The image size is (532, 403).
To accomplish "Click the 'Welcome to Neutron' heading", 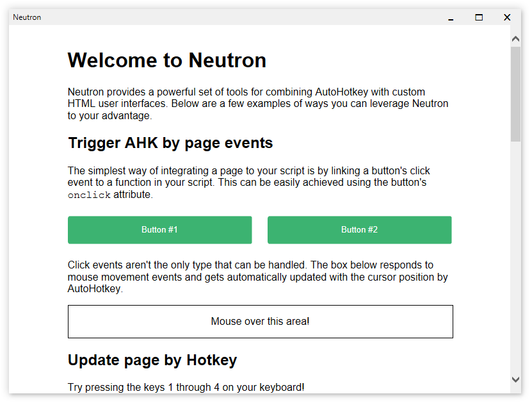I will [167, 60].
